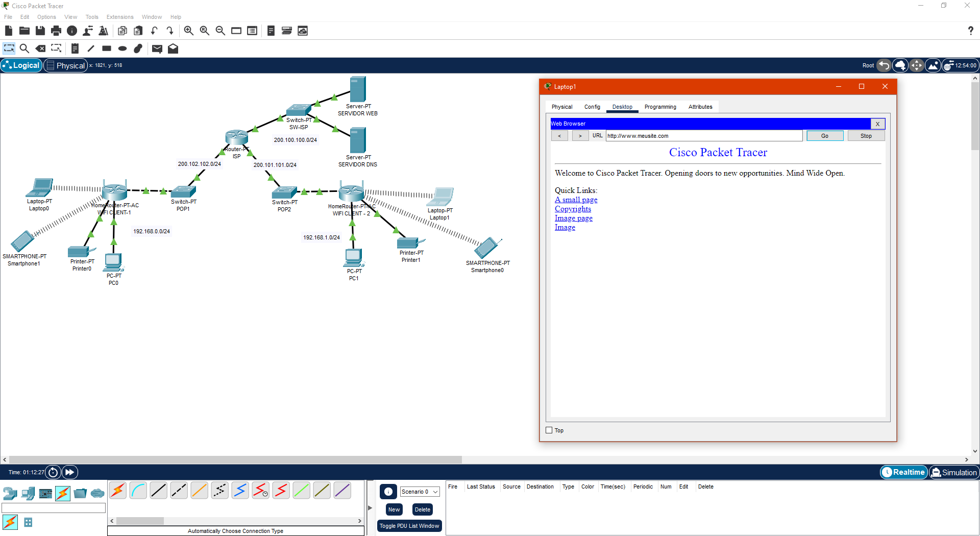Set tiled background via the mountain icon
The image size is (980, 536).
tap(933, 65)
